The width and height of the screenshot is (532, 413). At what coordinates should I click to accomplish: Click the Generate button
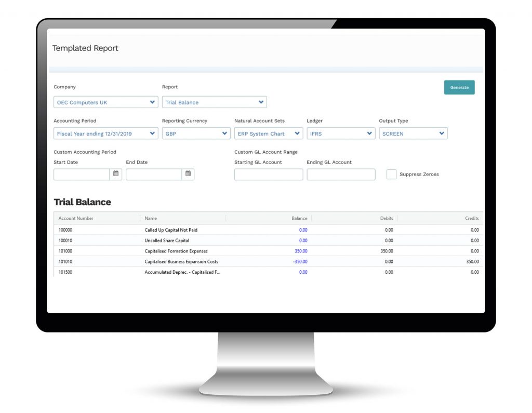coord(459,87)
